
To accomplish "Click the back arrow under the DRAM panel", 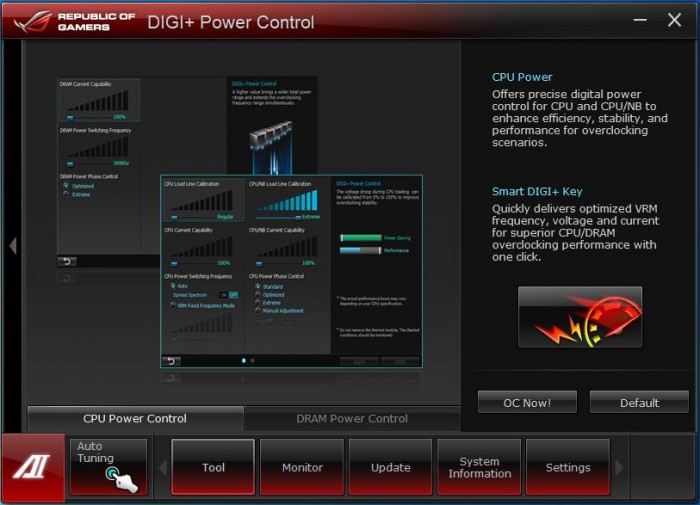I will (68, 261).
